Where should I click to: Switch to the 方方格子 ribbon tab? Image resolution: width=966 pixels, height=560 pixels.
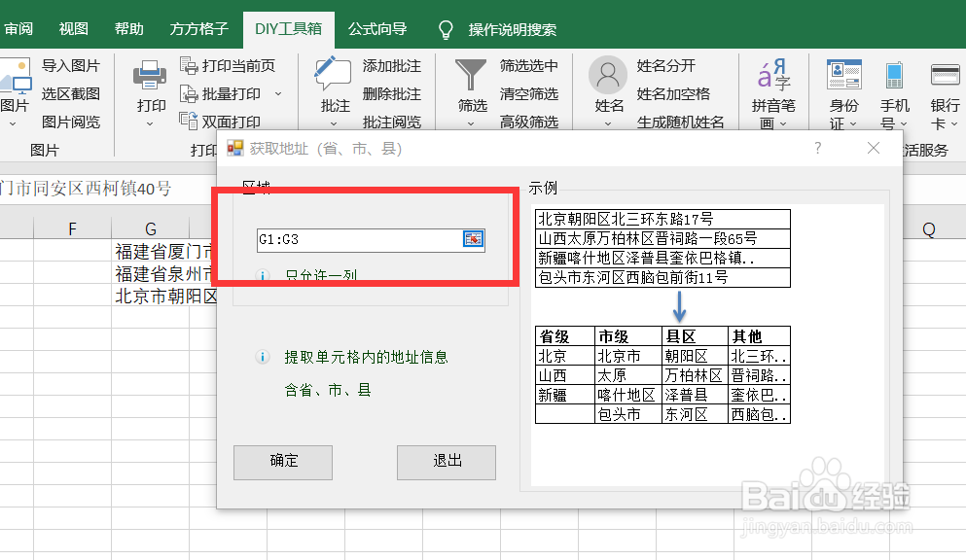(x=197, y=29)
